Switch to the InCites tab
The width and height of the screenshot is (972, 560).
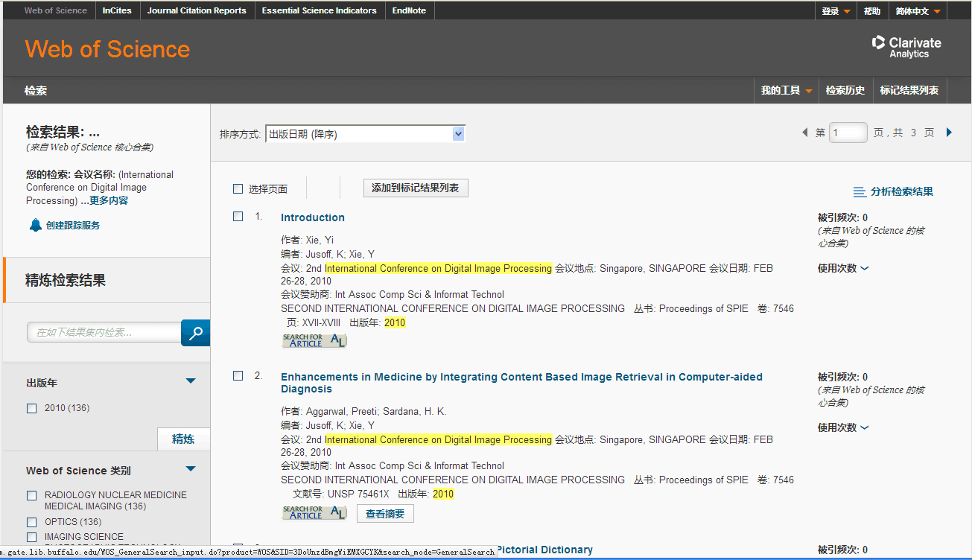[118, 11]
